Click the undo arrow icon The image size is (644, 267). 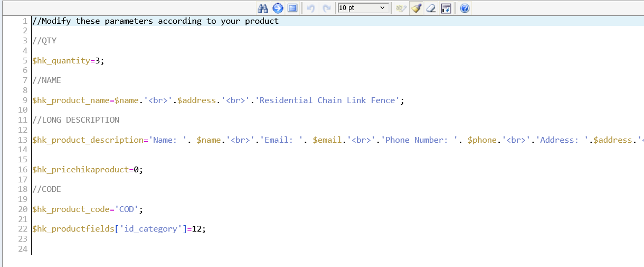pos(311,8)
